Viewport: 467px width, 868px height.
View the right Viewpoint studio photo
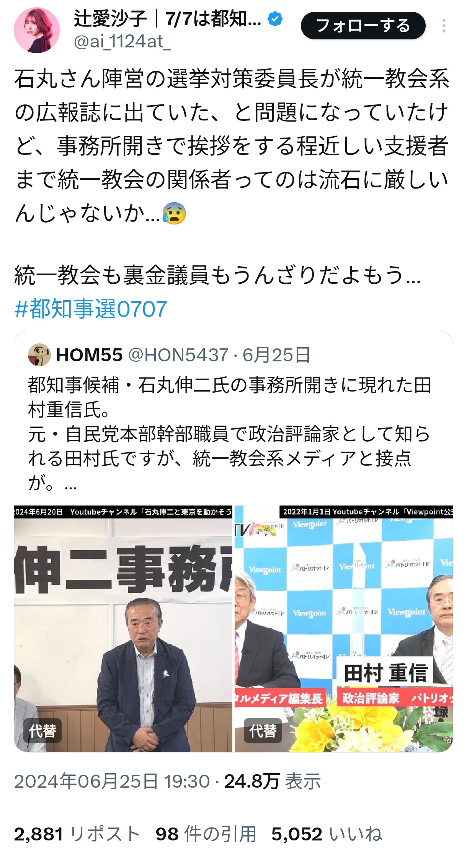[344, 629]
